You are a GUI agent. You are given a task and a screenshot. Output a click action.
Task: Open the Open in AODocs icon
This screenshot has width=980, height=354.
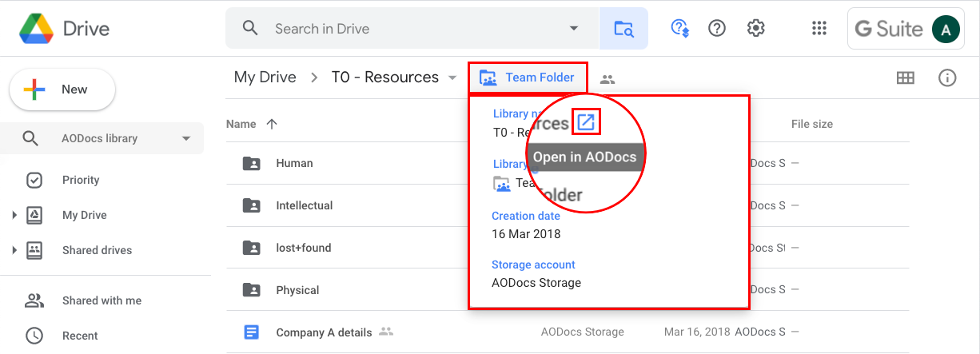pos(586,122)
